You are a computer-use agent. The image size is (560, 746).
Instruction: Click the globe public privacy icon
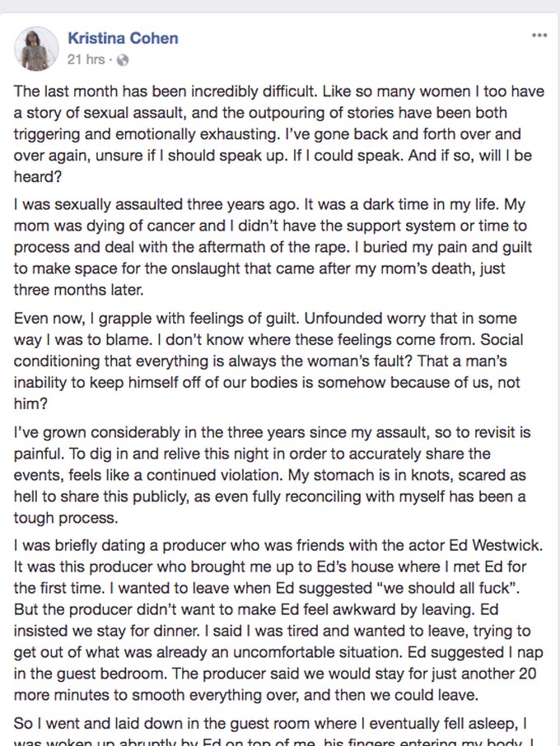124,60
